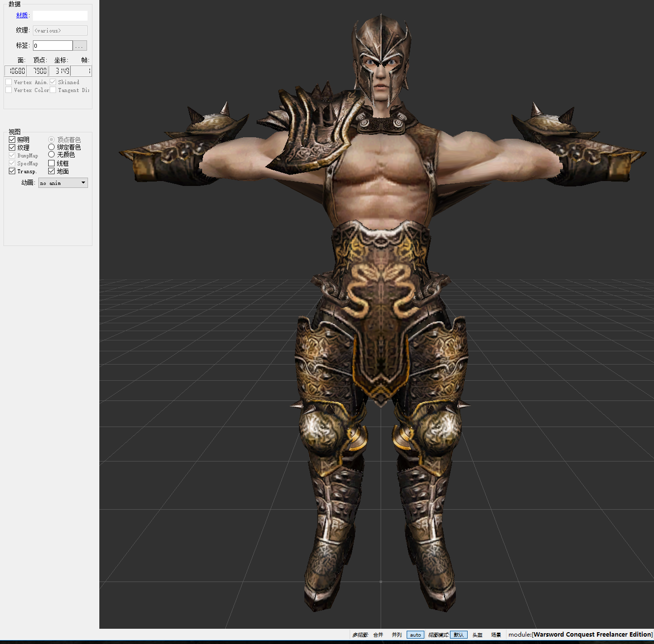
Task: Click the 纹理 <various> texture field
Action: (x=60, y=31)
